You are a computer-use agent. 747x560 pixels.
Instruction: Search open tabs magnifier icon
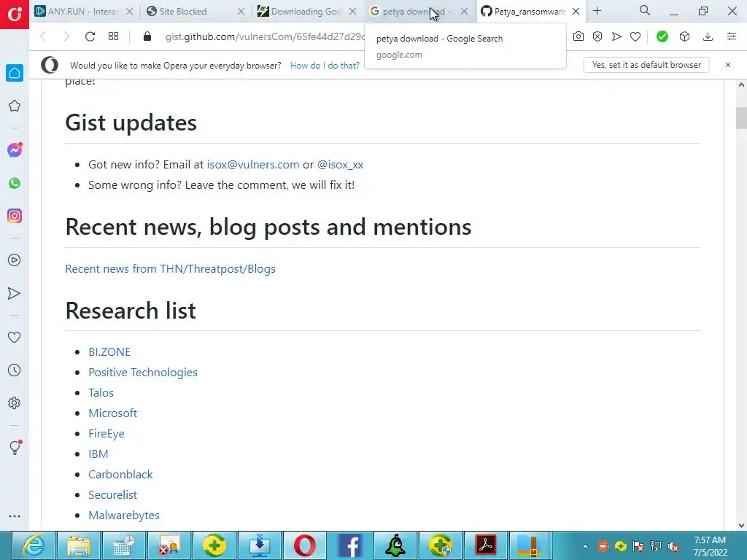point(645,10)
